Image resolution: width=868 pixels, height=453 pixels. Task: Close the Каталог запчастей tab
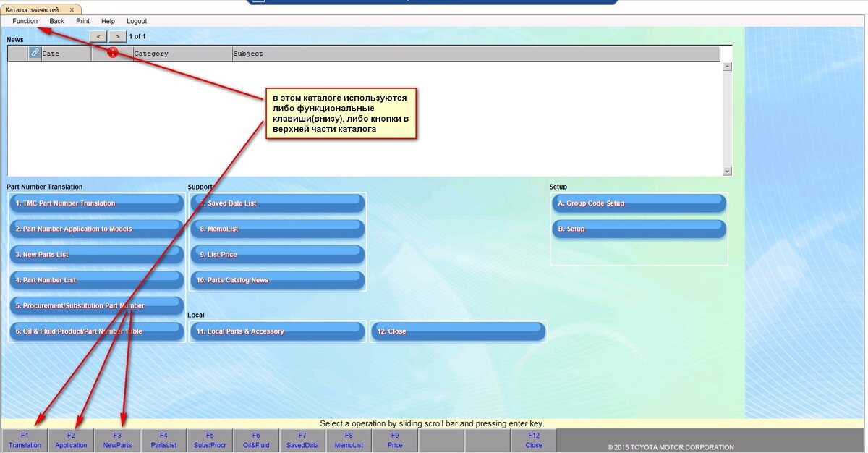pos(72,10)
